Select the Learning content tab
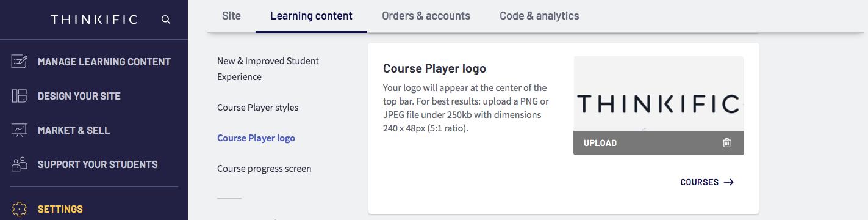The image size is (868, 220). coord(311,16)
